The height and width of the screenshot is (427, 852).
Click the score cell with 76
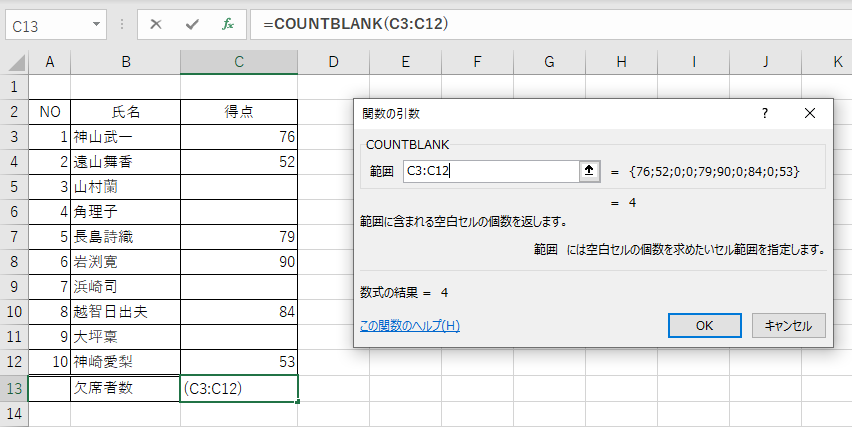239,137
